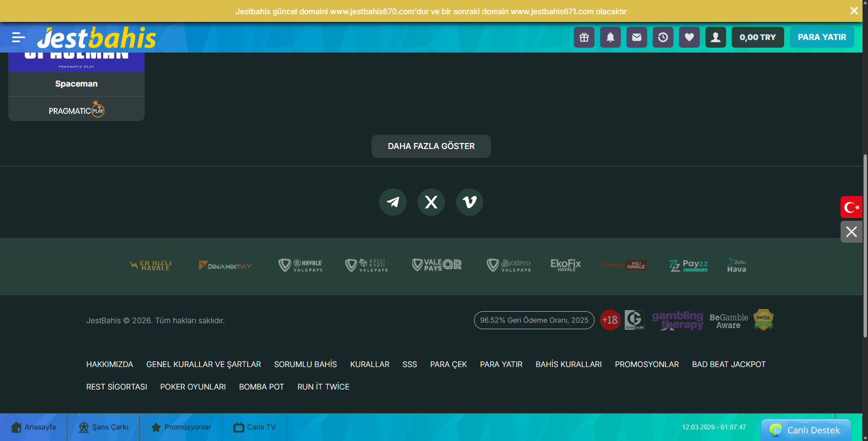This screenshot has height=441, width=868.
Task: Start Canlı Destek live chat
Action: click(x=806, y=430)
